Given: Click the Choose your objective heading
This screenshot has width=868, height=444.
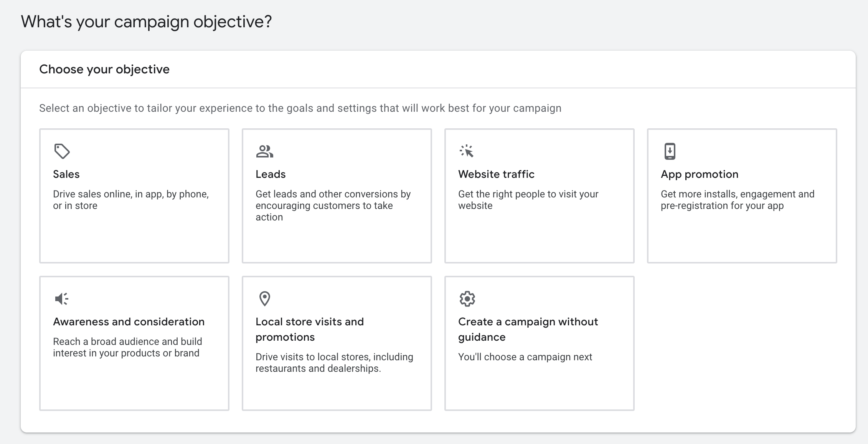Looking at the screenshot, I should (x=104, y=69).
